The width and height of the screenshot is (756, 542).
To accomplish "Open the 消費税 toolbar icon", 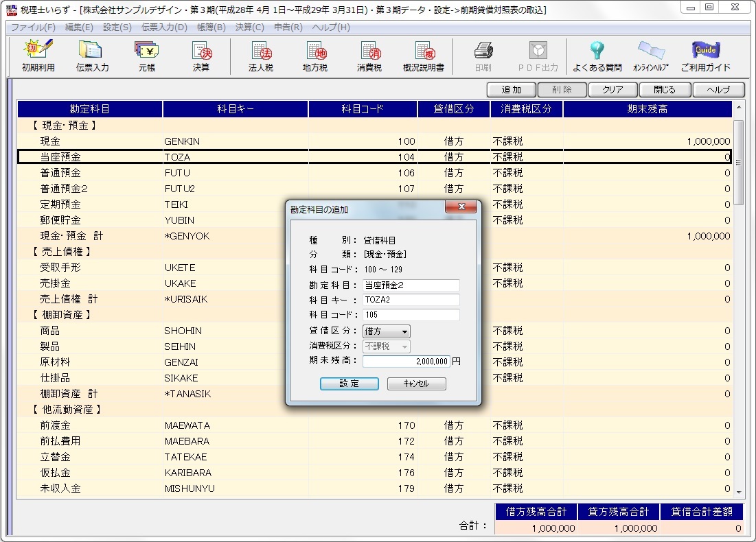I will pos(369,56).
